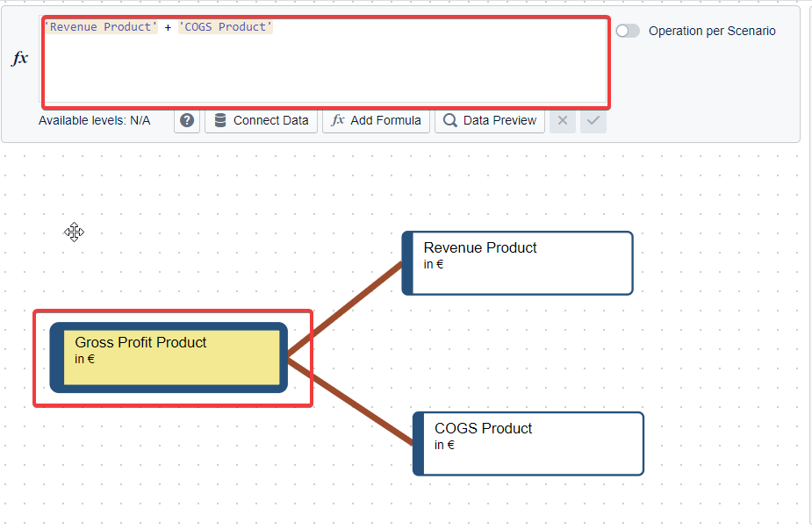Select the COGS Product node
812x529 pixels.
(528, 443)
